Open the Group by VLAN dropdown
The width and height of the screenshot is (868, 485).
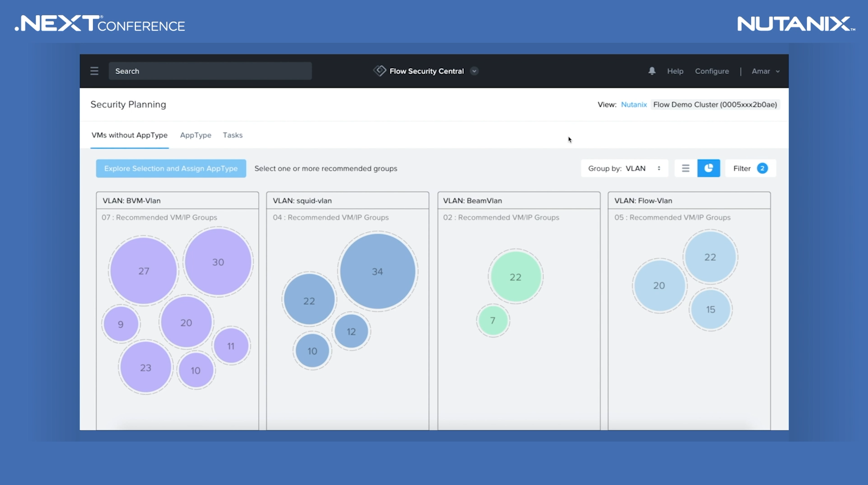tap(624, 168)
